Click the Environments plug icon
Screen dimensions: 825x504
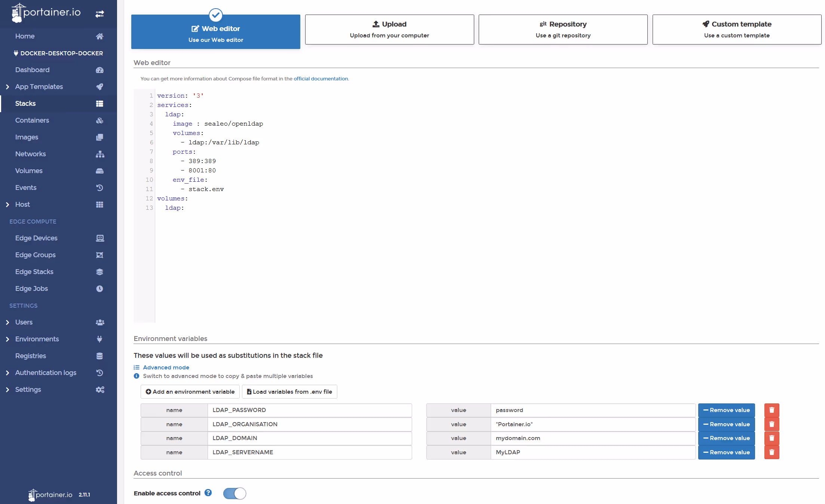pos(99,339)
